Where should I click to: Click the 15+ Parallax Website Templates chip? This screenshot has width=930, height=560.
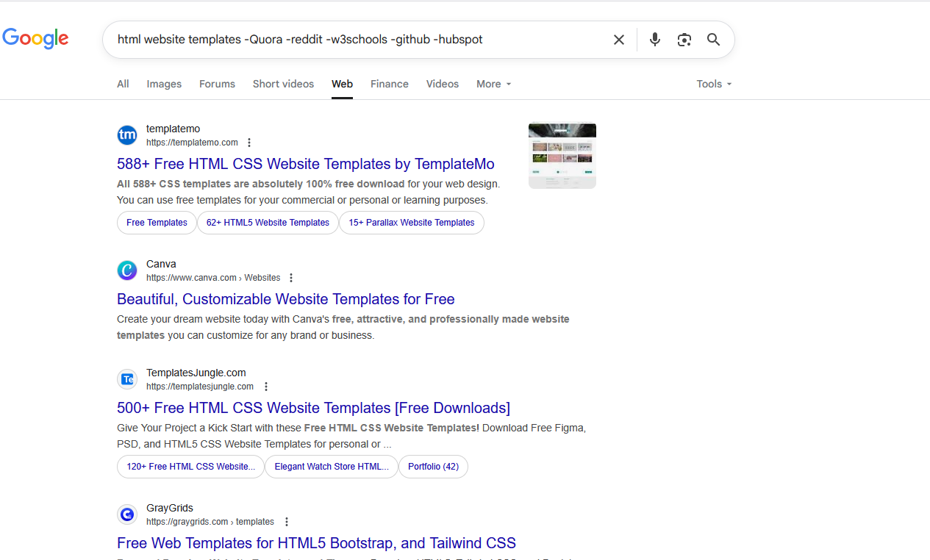click(x=412, y=223)
